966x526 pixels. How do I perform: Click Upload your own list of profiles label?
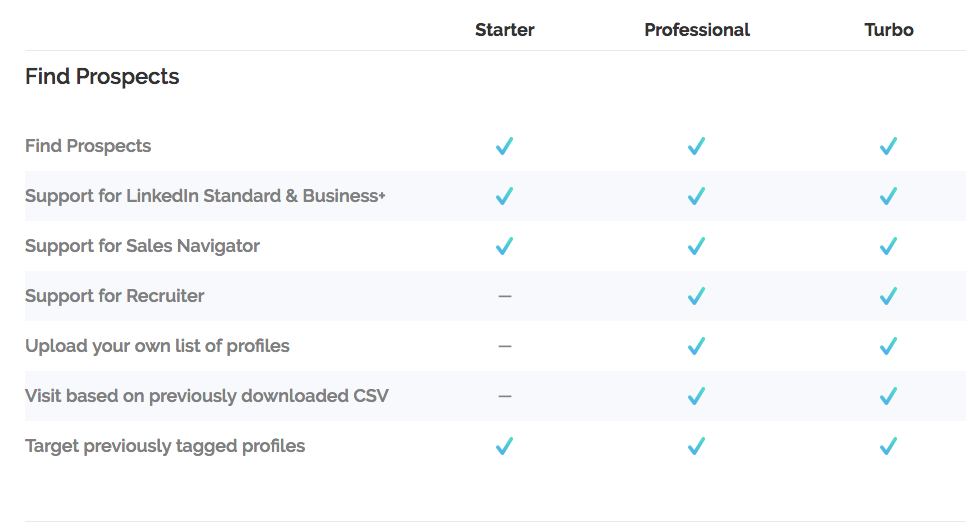point(157,346)
